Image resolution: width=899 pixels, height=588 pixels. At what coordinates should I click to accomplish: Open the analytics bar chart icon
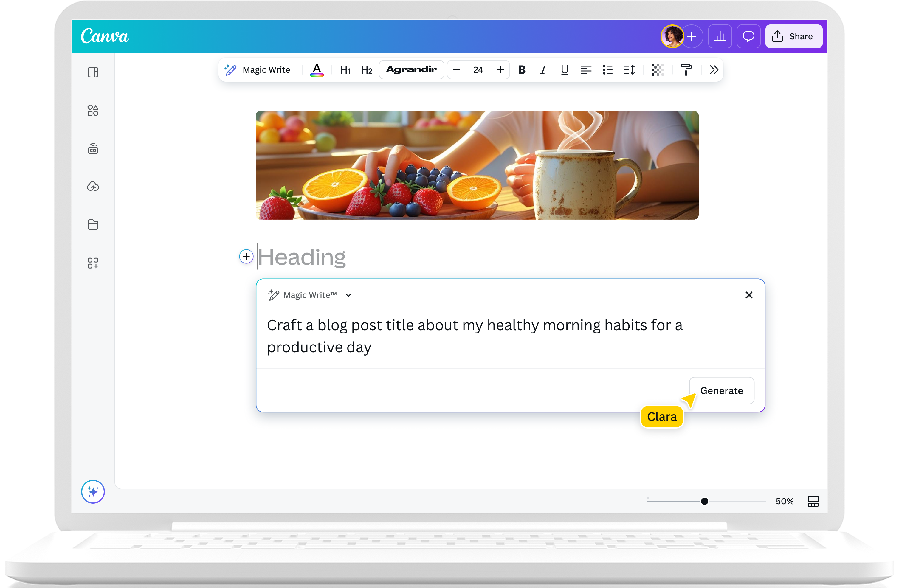click(x=720, y=36)
